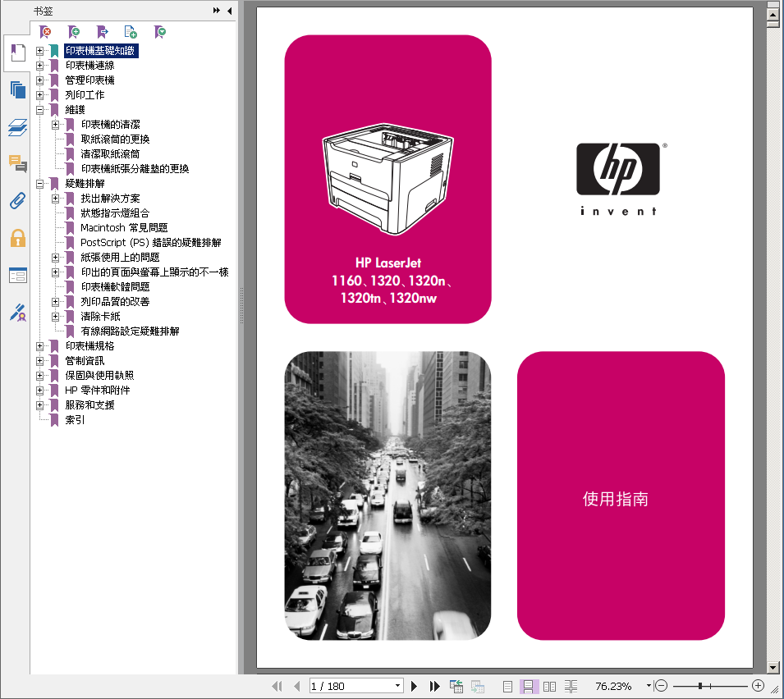Open the Comments sidebar panel
This screenshot has width=784, height=699.
pyautogui.click(x=18, y=163)
